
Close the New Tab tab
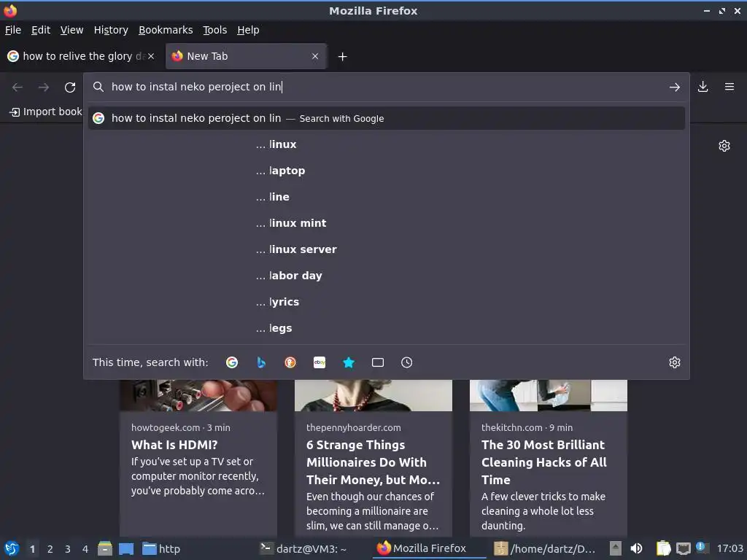[315, 56]
